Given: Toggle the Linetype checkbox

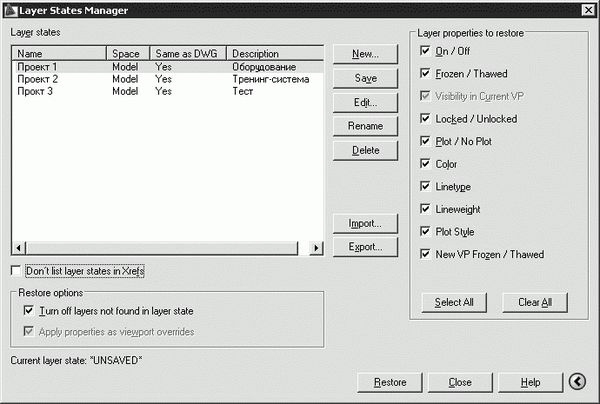Looking at the screenshot, I should [425, 186].
